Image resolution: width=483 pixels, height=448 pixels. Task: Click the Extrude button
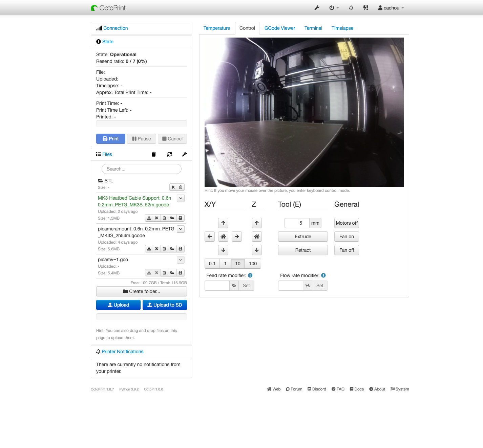(x=303, y=237)
